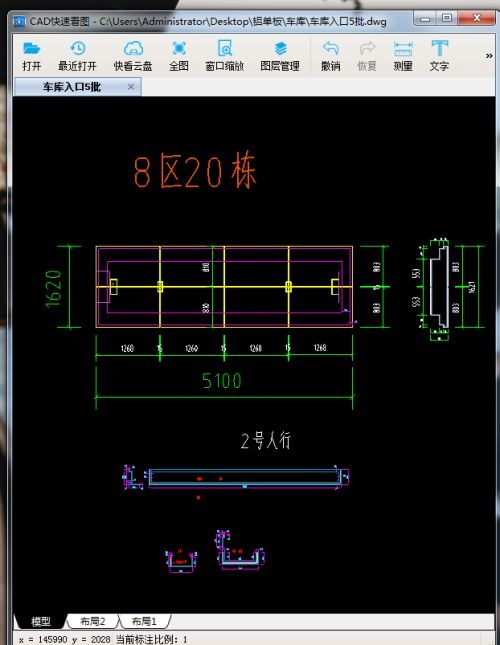Image resolution: width=500 pixels, height=645 pixels.
Task: Open 图层管理 layer manager
Action: click(280, 56)
